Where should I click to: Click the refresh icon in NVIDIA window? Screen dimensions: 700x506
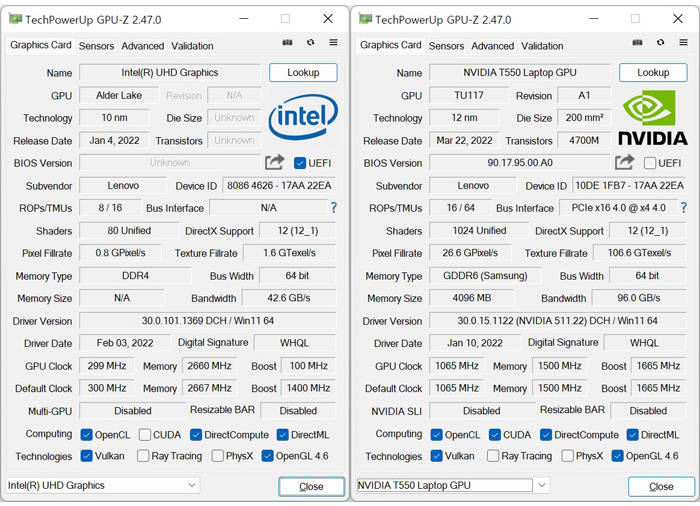pos(661,42)
